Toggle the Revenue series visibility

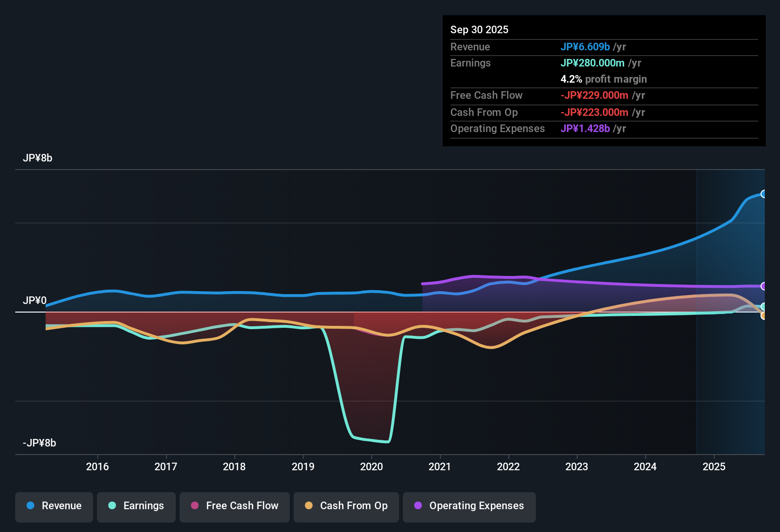pyautogui.click(x=54, y=506)
